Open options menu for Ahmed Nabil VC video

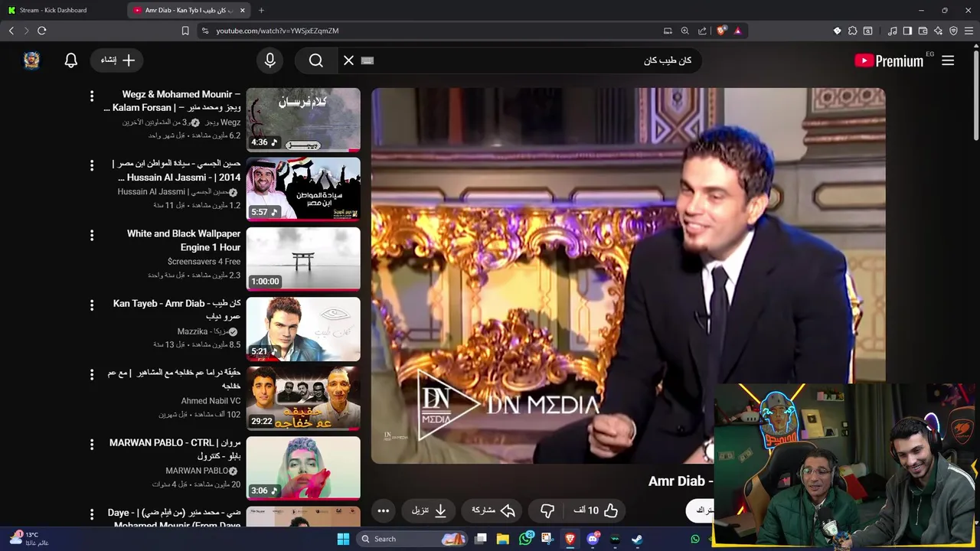click(92, 375)
